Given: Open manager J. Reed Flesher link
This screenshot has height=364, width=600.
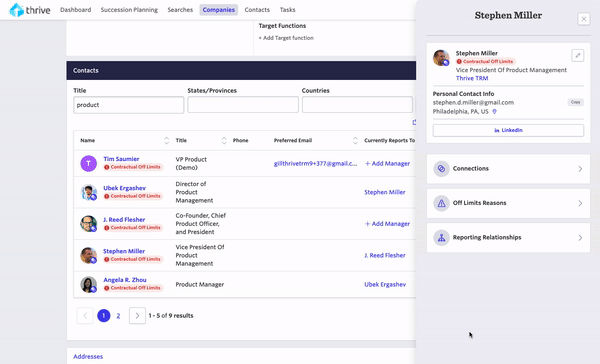Looking at the screenshot, I should pos(385,255).
